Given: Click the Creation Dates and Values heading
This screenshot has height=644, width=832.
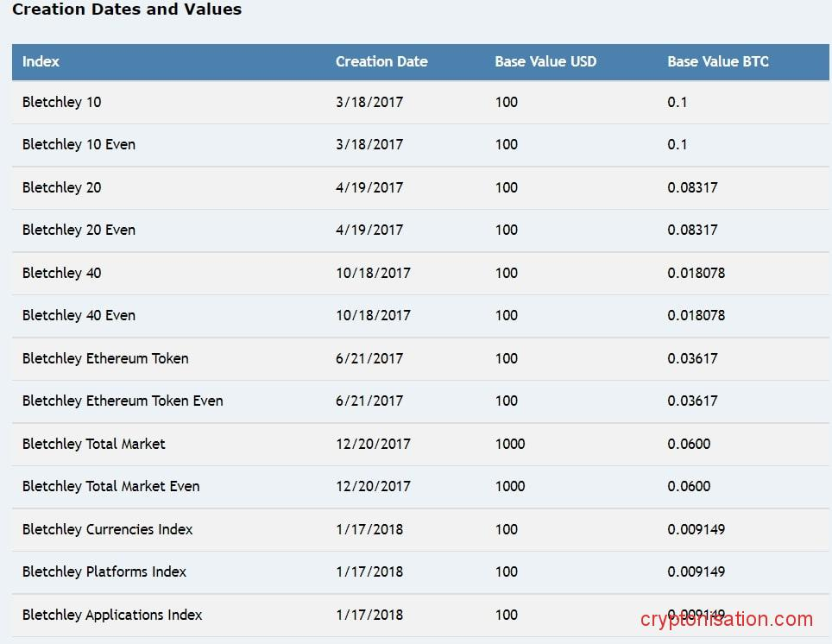Looking at the screenshot, I should point(127,9).
